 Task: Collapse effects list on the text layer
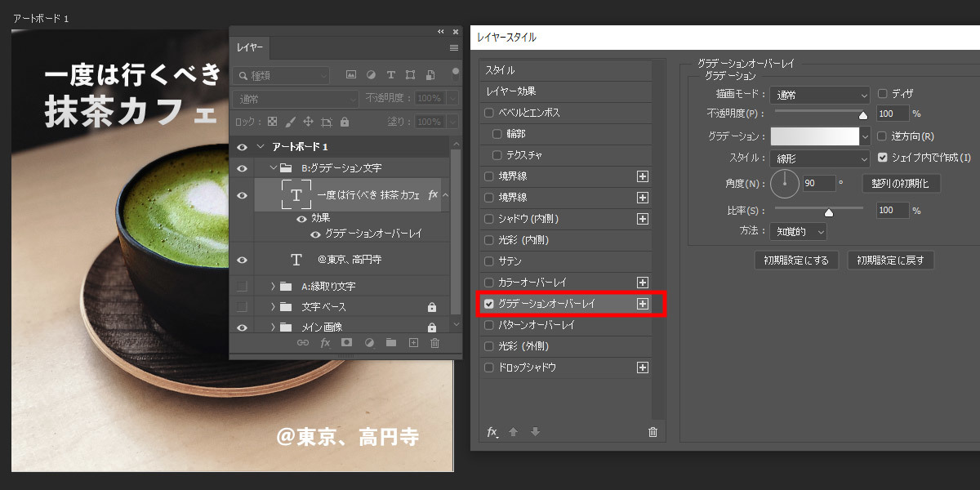446,195
